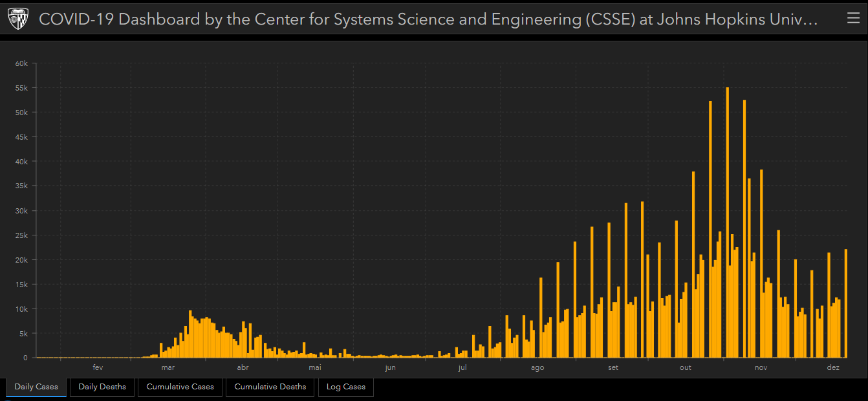This screenshot has width=868, height=401.
Task: Click the jul month label
Action: point(462,368)
